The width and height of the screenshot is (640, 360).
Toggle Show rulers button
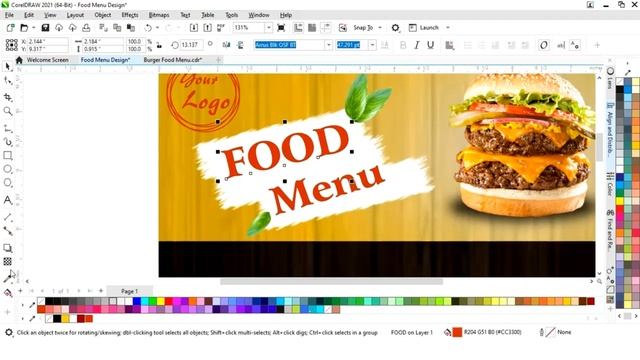pyautogui.click(x=298, y=28)
